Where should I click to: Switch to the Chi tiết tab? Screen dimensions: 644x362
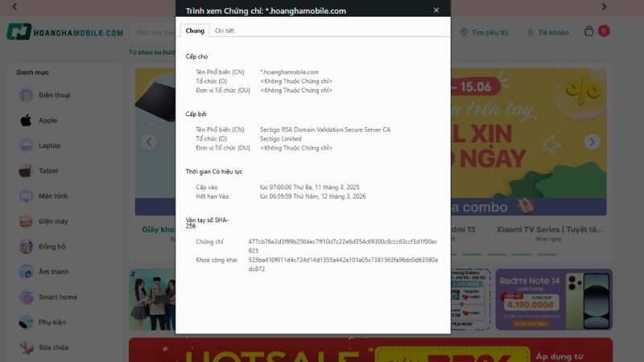click(225, 31)
